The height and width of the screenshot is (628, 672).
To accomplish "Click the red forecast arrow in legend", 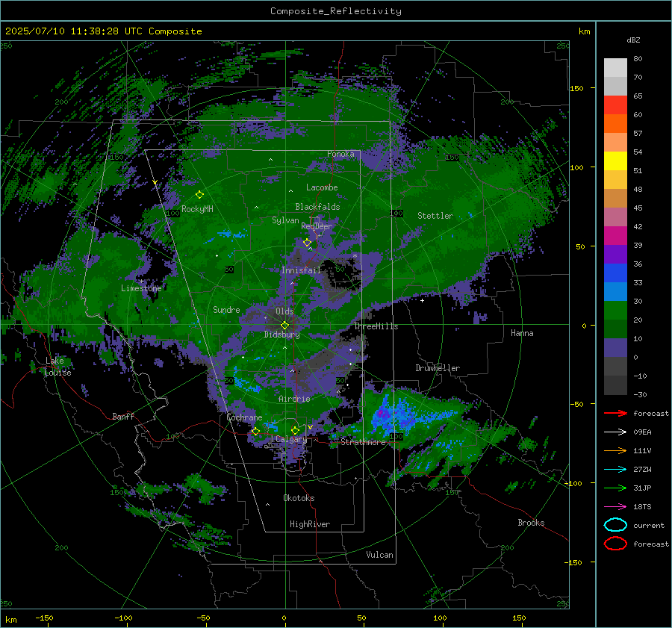I will [615, 413].
